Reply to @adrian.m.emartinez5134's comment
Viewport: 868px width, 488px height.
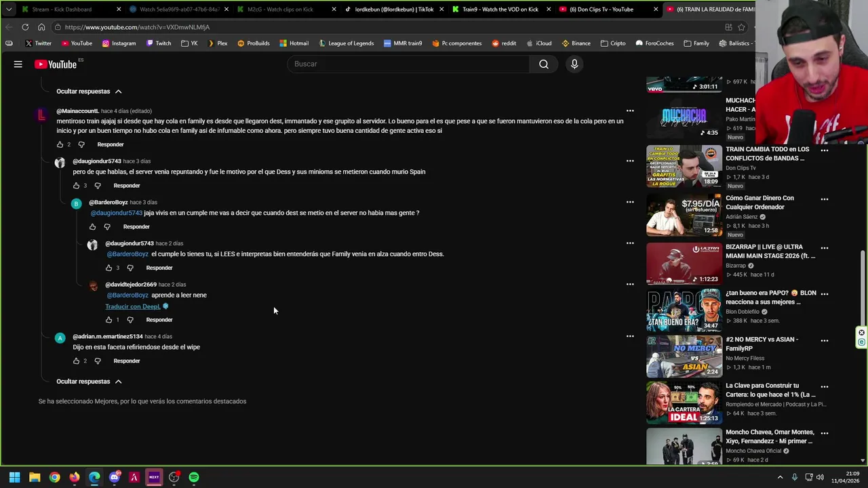[x=127, y=361]
